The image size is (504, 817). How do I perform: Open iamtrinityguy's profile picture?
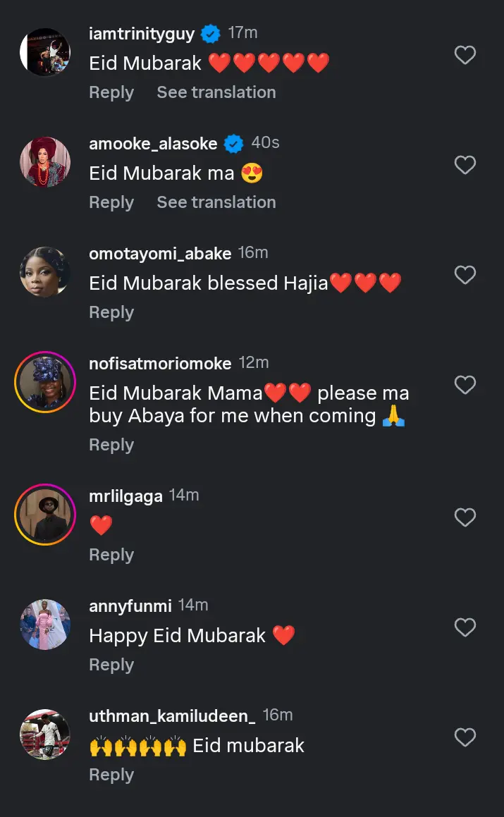[x=45, y=52]
